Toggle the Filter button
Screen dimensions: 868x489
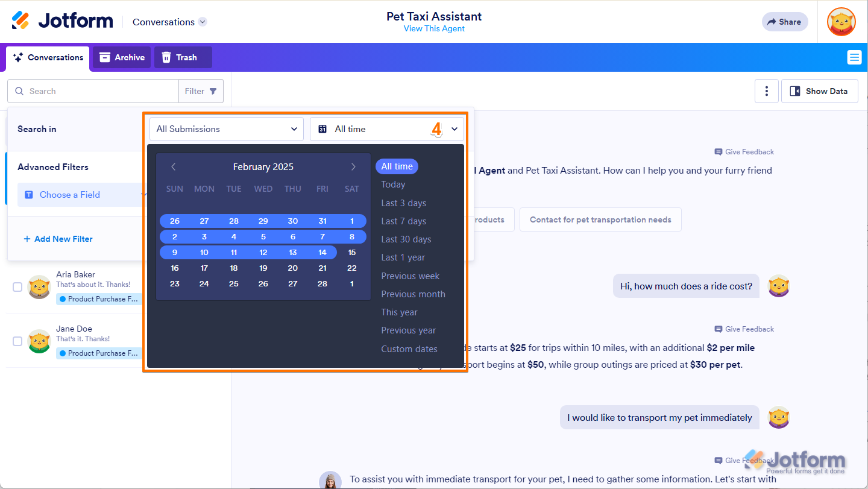point(201,91)
